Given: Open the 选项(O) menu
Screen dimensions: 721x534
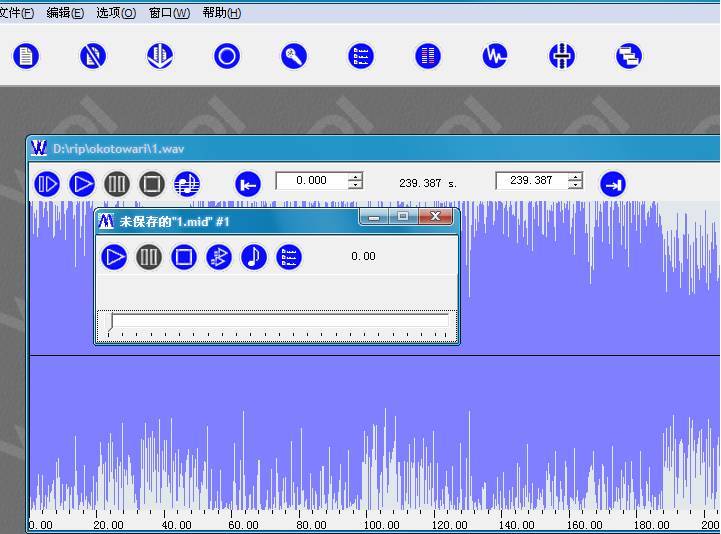Looking at the screenshot, I should coord(116,13).
